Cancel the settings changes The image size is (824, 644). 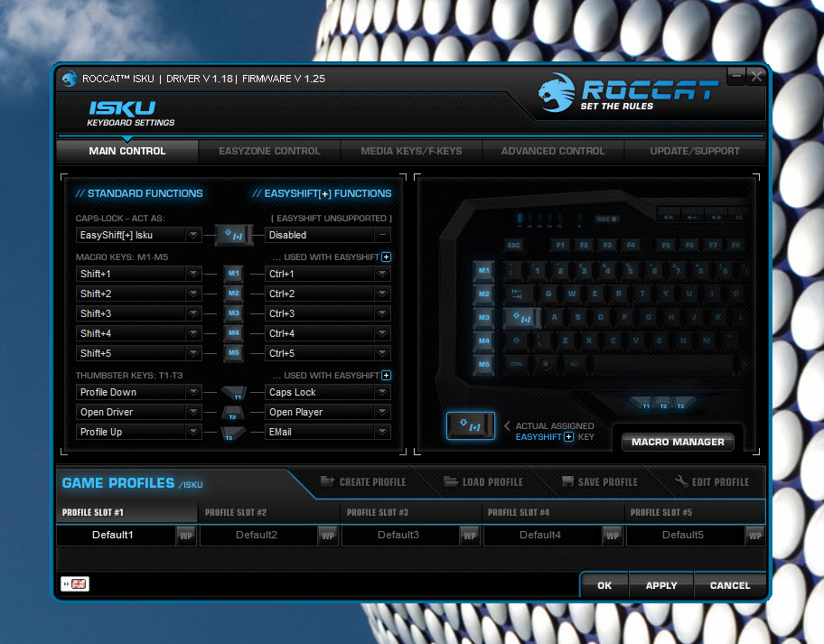click(x=730, y=585)
